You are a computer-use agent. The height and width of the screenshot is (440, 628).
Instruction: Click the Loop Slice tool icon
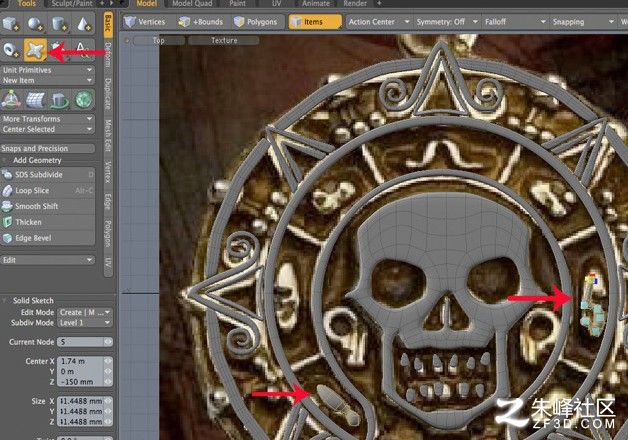click(x=7, y=191)
